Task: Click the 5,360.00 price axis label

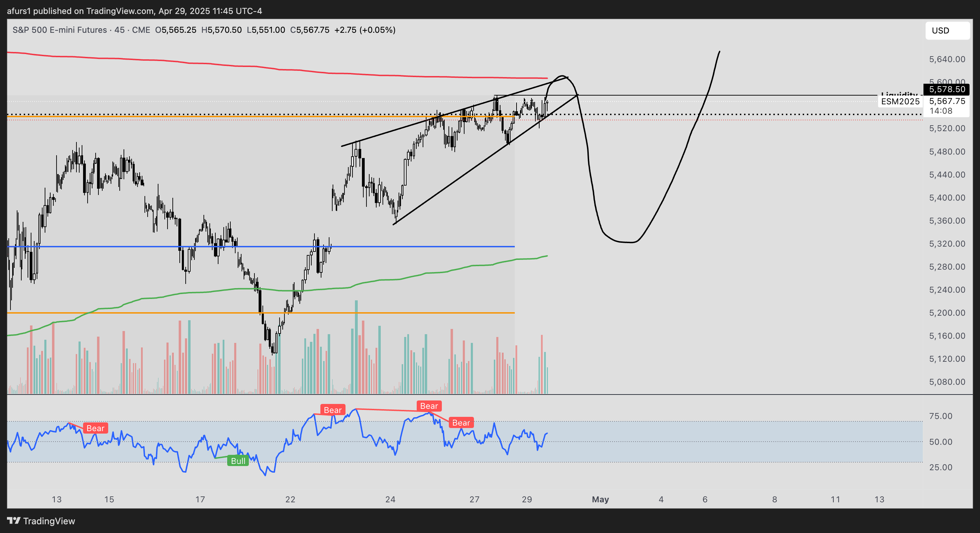Action: click(947, 221)
